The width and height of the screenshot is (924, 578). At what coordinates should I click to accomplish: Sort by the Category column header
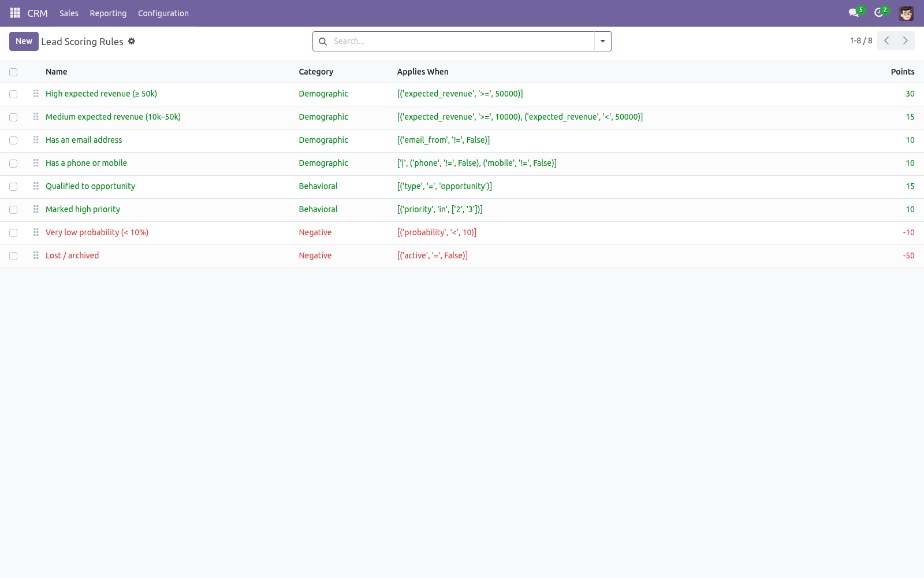[x=316, y=72]
